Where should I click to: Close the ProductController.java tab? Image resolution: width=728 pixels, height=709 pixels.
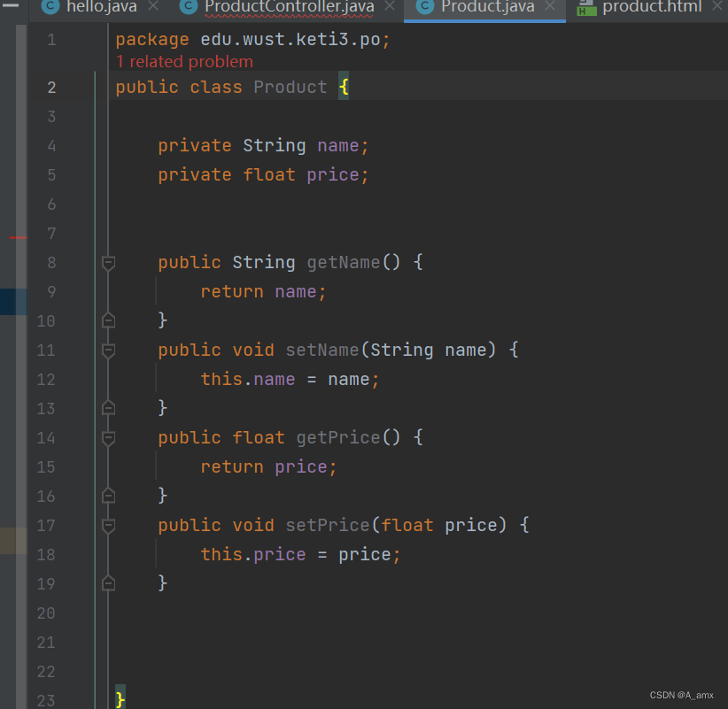[x=390, y=6]
